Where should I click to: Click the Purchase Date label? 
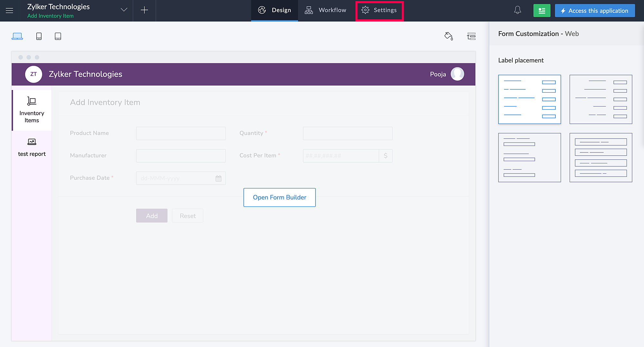[90, 178]
